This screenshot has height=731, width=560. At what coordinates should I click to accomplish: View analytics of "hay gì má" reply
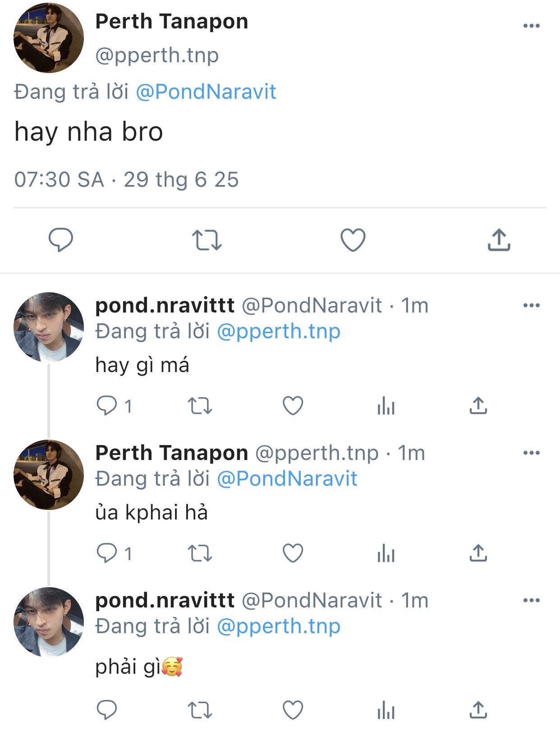pos(386,405)
